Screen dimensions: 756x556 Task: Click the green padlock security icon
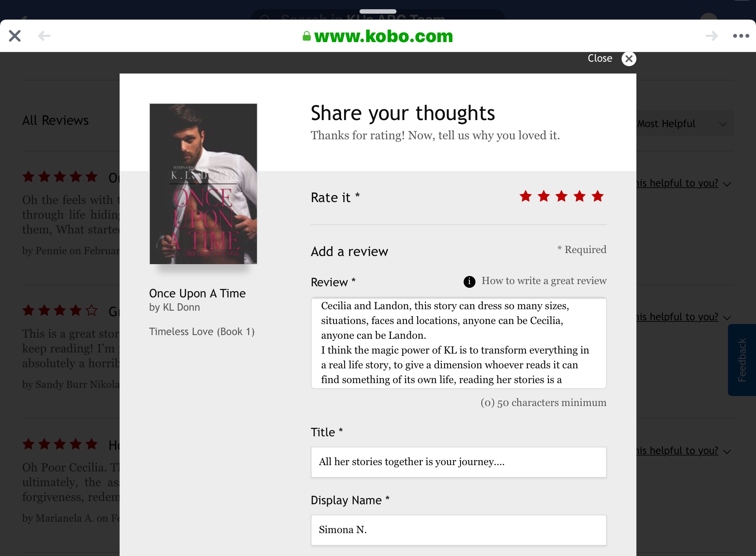[306, 36]
